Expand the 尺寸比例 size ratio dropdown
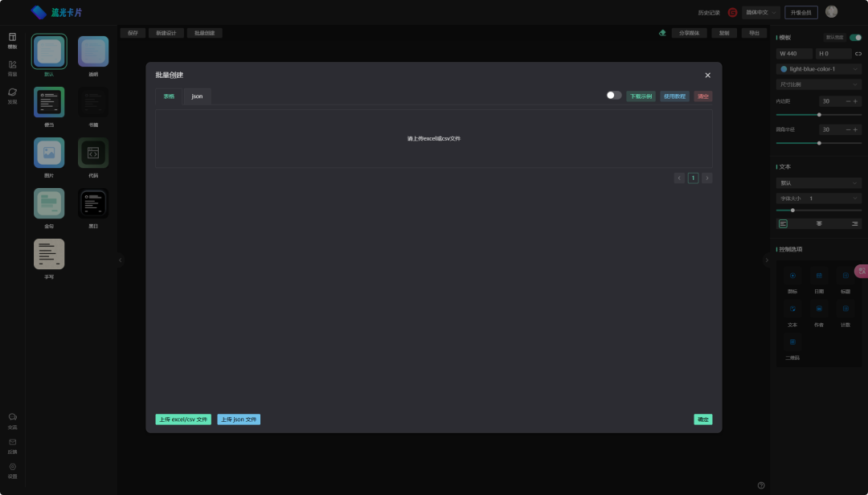 click(x=818, y=84)
